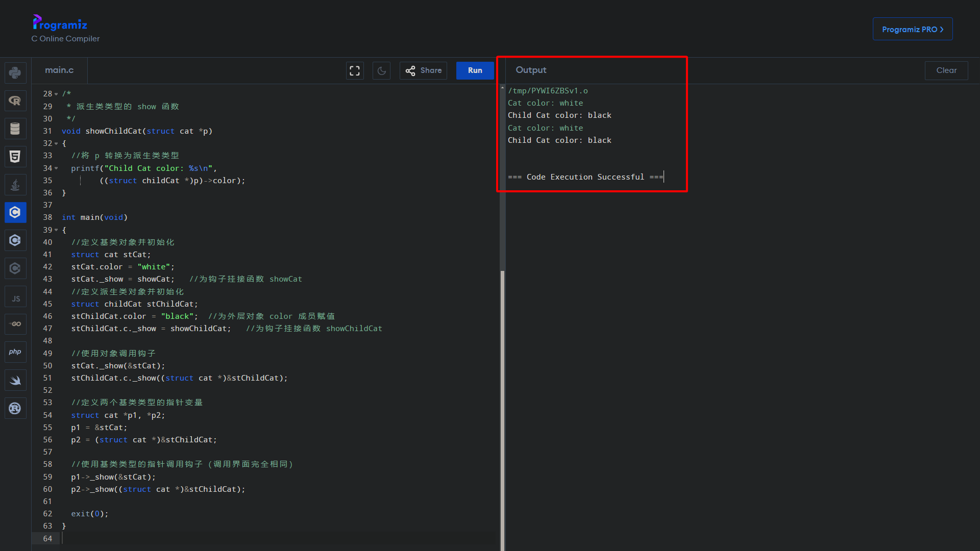Click the Programiz PRO upgrade button
Image resolution: width=980 pixels, height=551 pixels.
(x=913, y=29)
